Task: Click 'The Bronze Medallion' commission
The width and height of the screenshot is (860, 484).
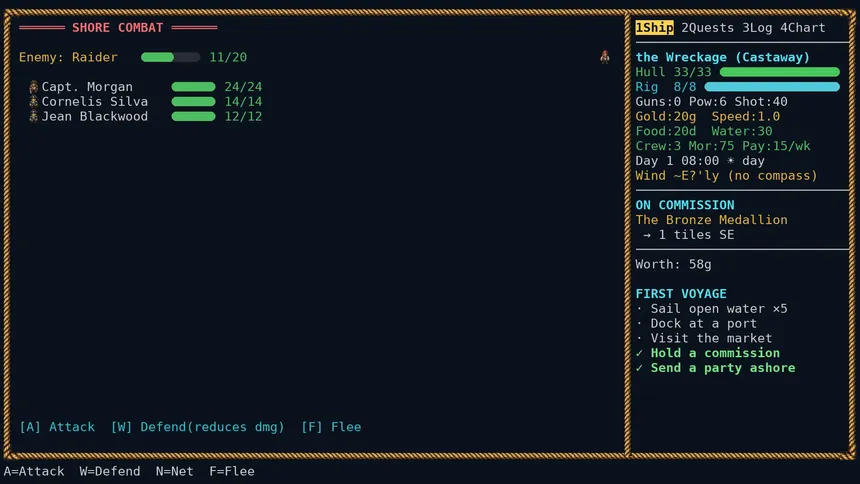Action: 711,220
